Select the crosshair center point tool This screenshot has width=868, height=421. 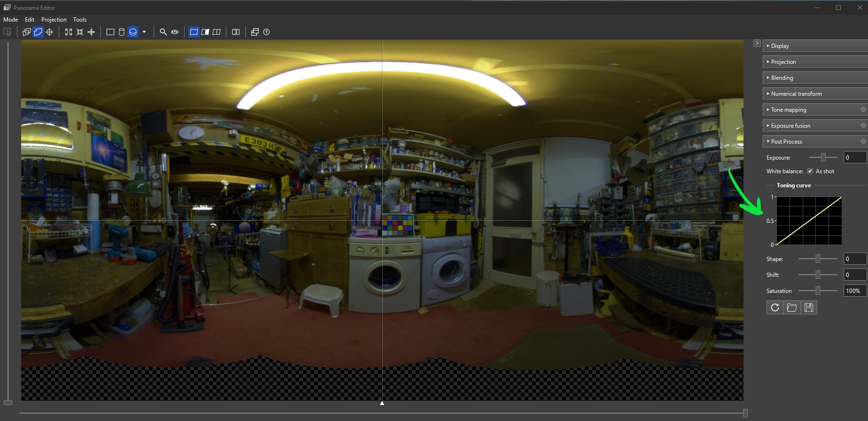pos(49,32)
